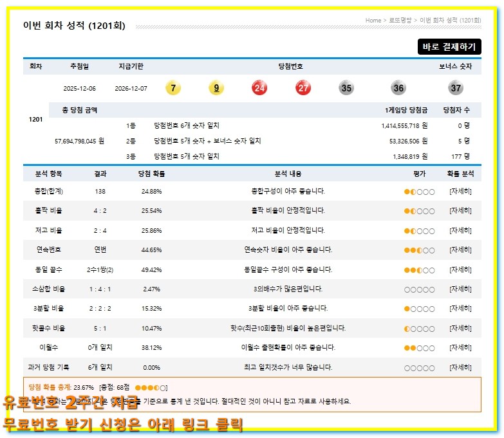Open 자세히 details for 3분할 비율 row
The image size is (504, 438).
460,308
